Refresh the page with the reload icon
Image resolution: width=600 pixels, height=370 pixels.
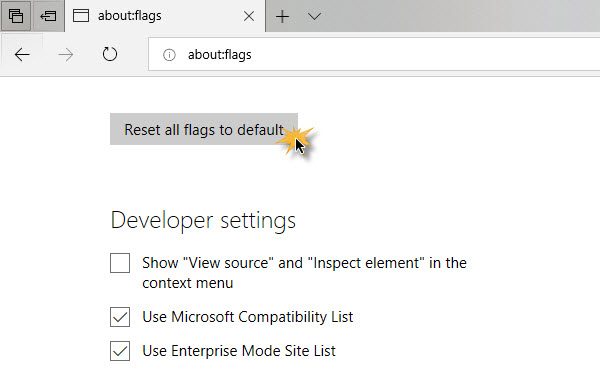coord(110,54)
